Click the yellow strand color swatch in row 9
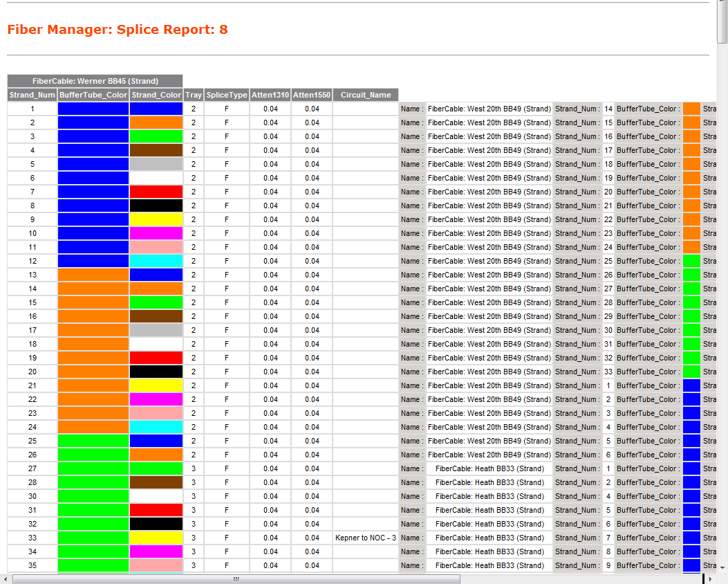This screenshot has width=728, height=584. click(x=156, y=219)
